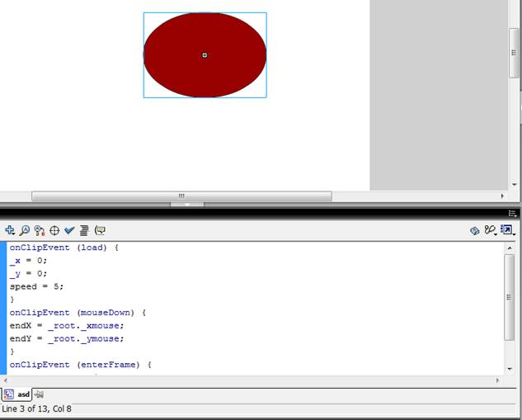Open the View options dropdown
The height and width of the screenshot is (420, 522).
coord(508,230)
